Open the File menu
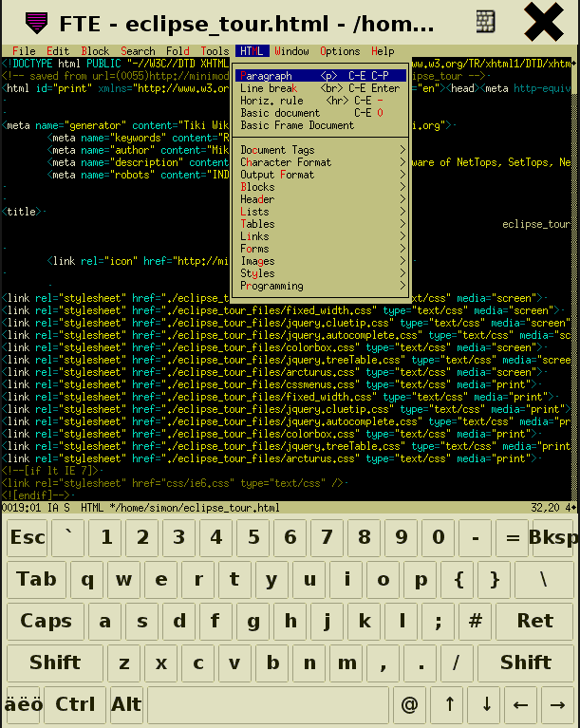Screen dimensions: 580x728 tap(24, 51)
